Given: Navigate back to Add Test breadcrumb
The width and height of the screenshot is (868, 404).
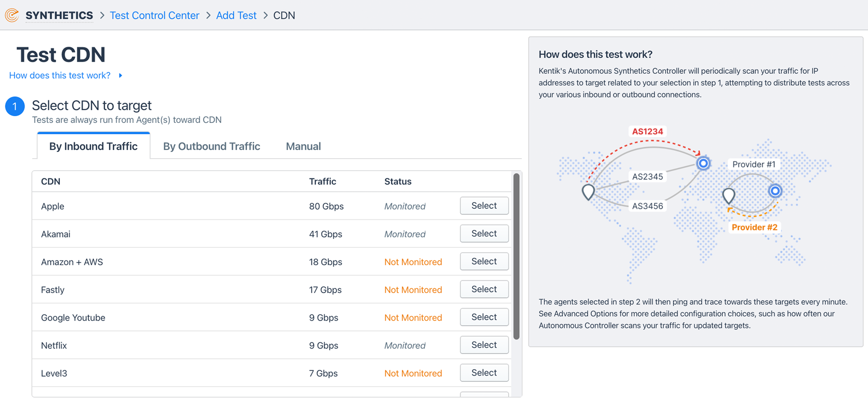Looking at the screenshot, I should click(236, 15).
